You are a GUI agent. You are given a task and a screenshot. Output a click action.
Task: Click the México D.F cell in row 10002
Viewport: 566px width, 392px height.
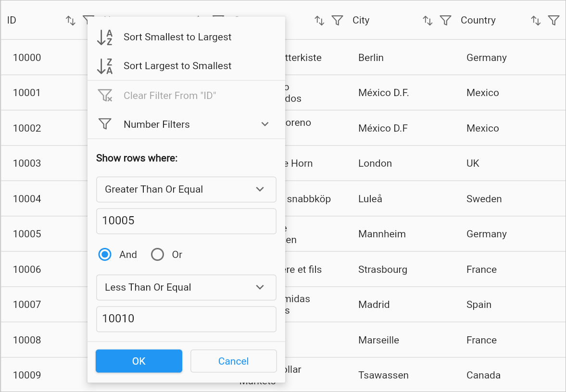point(383,128)
